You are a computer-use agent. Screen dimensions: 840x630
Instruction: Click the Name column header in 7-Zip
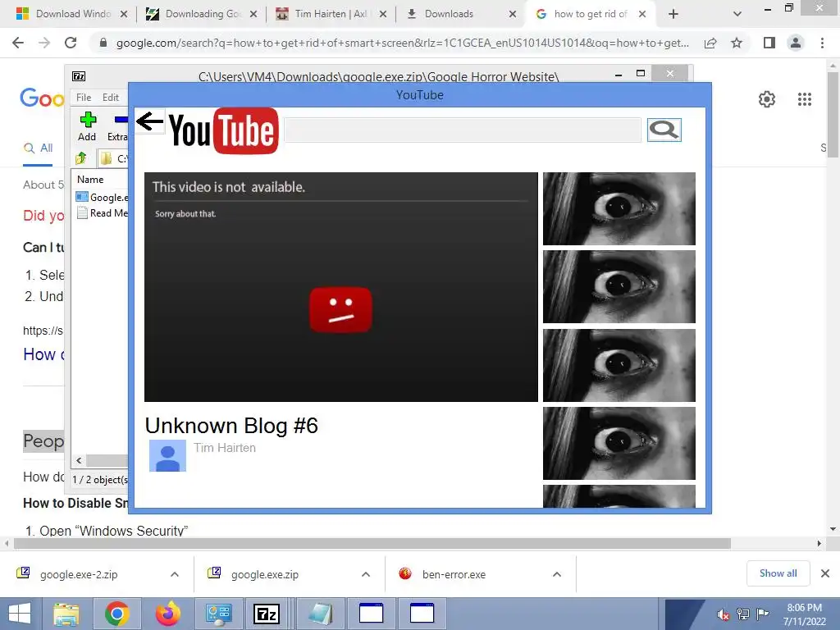[90, 180]
